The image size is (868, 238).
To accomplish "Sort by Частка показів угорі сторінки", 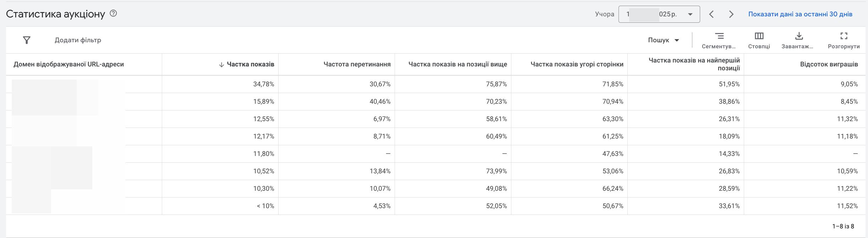I will [x=577, y=64].
